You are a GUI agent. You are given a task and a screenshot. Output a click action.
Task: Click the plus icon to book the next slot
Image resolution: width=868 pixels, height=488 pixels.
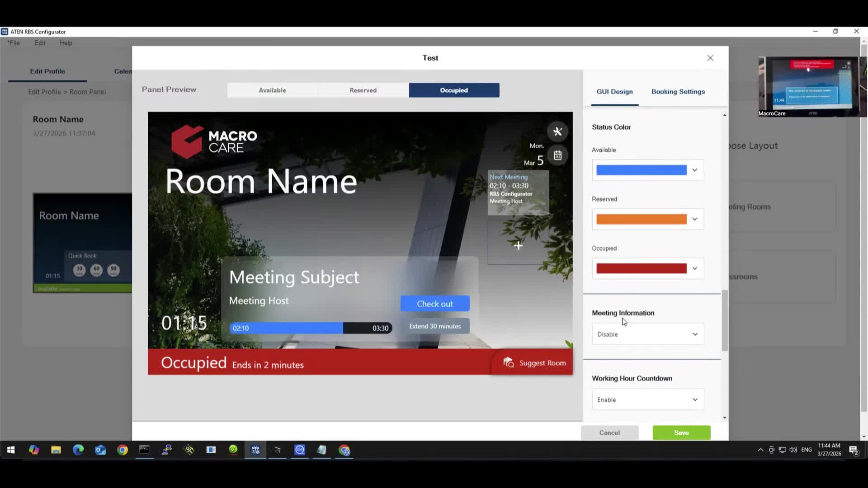[x=518, y=245]
